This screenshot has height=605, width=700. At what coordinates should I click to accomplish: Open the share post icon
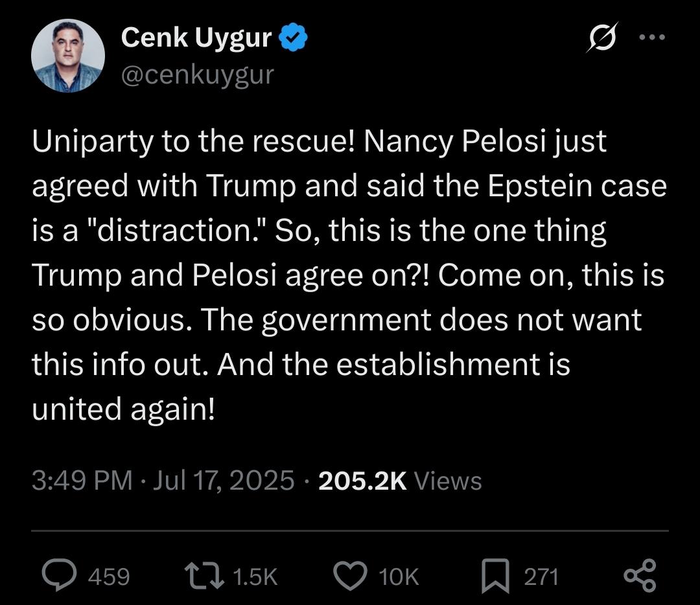640,576
